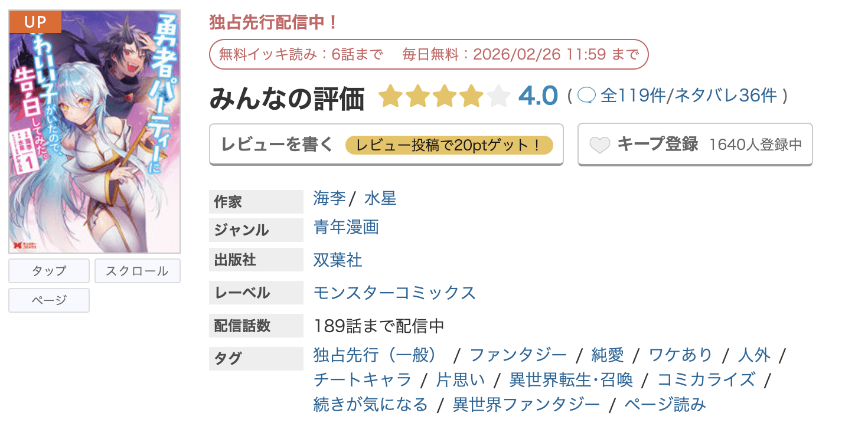
Task: Select the third gold rating star
Action: 444,96
